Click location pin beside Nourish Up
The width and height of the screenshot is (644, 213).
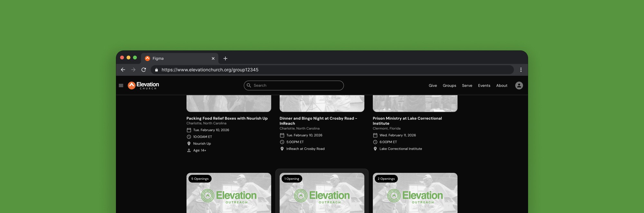pyautogui.click(x=189, y=144)
